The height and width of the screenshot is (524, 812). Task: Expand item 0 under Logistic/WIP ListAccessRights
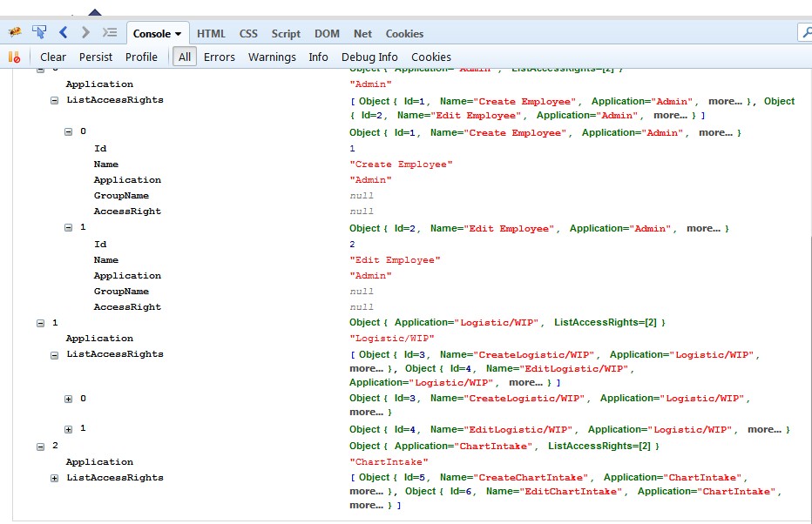click(x=69, y=399)
